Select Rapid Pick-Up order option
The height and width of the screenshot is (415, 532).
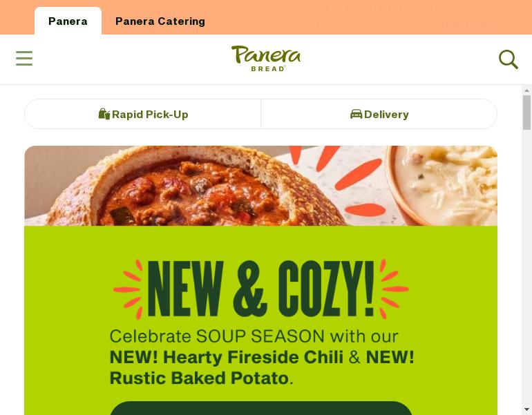(x=143, y=114)
